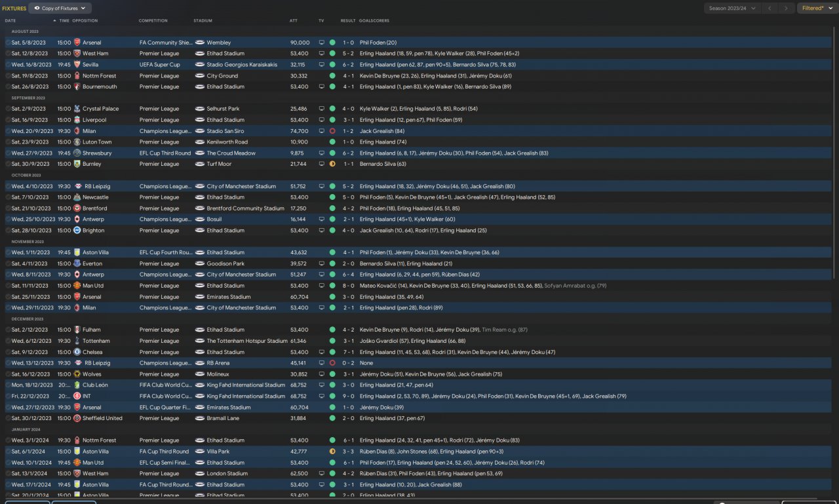Click the Fulham club badge
Screen dimensions: 839x504
77,330
